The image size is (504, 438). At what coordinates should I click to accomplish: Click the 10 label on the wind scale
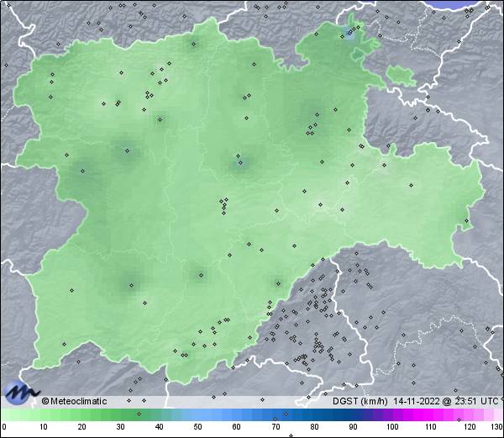44,427
